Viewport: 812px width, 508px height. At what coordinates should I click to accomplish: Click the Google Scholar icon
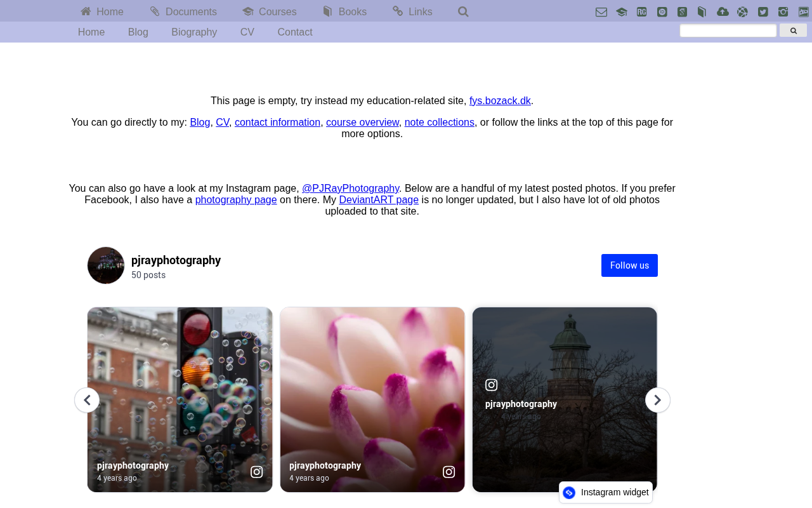682,12
